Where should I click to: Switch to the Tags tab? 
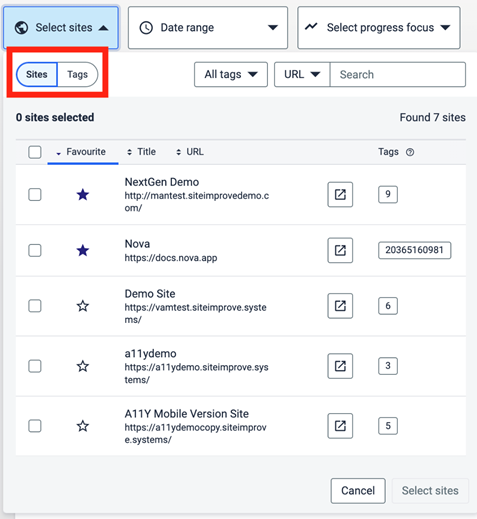pos(77,74)
